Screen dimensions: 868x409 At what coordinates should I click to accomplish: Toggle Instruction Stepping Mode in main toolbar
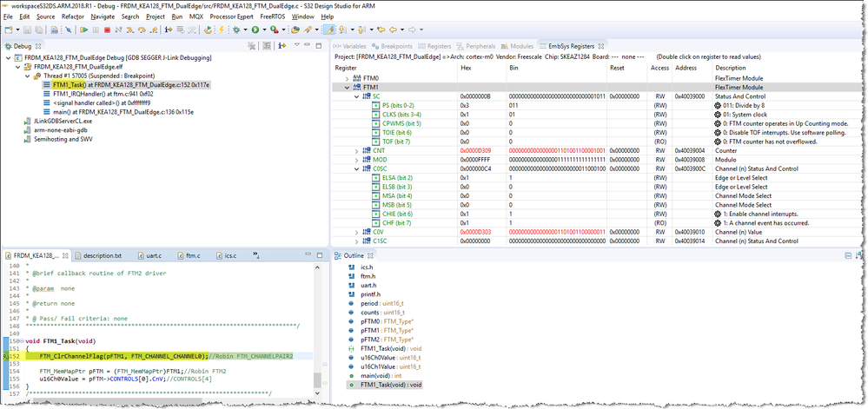tap(169, 30)
